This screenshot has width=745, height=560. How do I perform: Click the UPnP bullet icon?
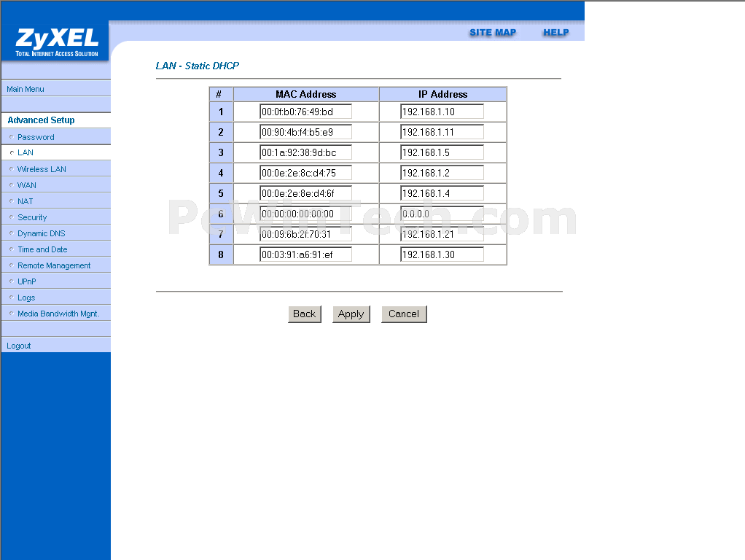point(12,281)
